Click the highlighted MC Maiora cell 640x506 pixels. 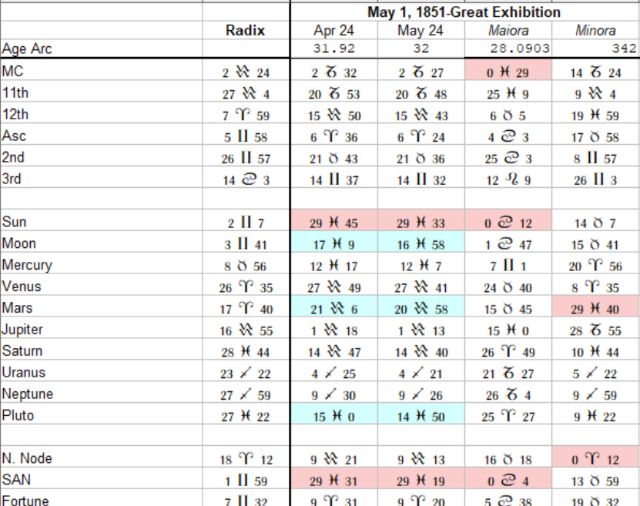508,70
